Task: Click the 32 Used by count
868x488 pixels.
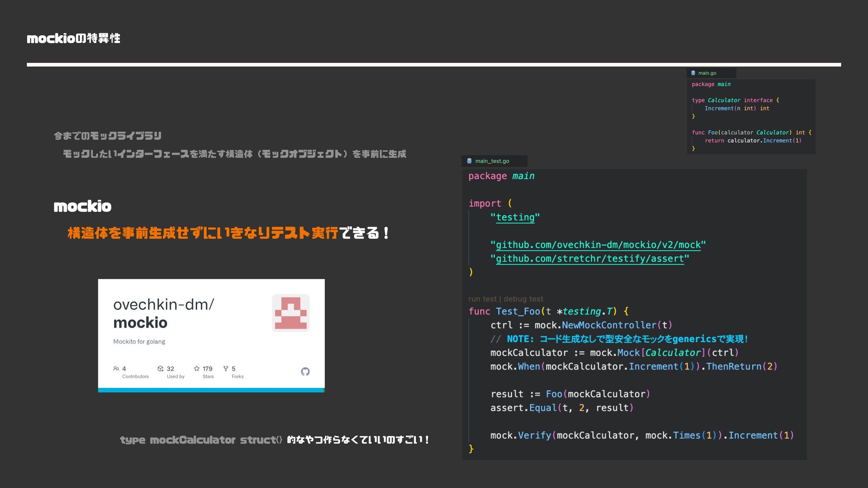Action: (170, 369)
